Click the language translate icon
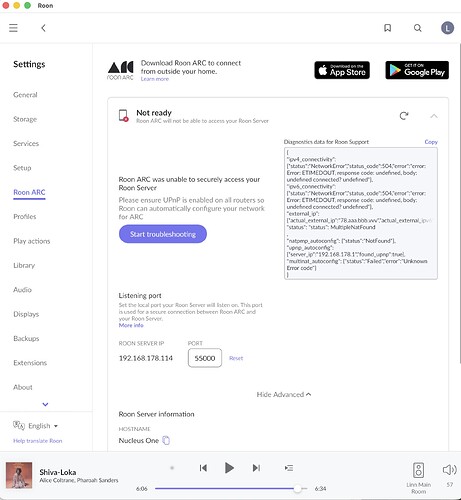 click(x=19, y=425)
